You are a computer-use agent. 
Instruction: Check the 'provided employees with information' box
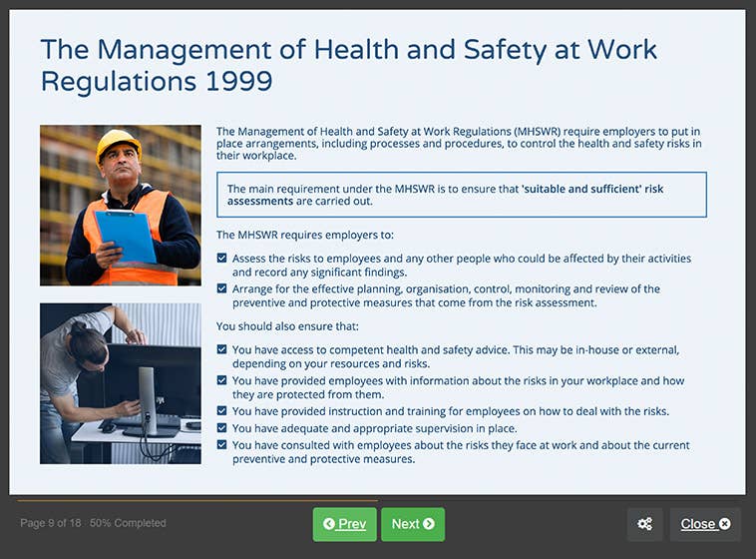[222, 381]
